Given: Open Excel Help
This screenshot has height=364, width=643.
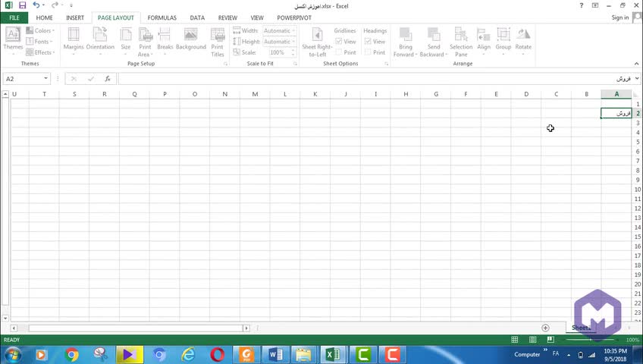Looking at the screenshot, I should click(x=581, y=5).
